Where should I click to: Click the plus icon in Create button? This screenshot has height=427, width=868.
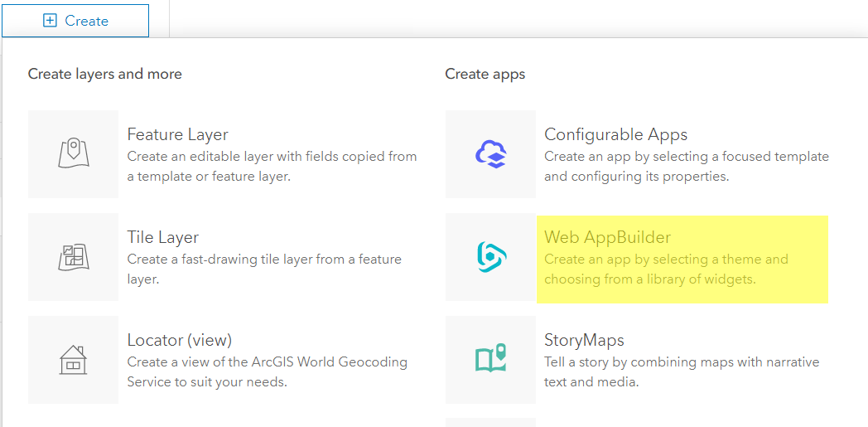[50, 21]
